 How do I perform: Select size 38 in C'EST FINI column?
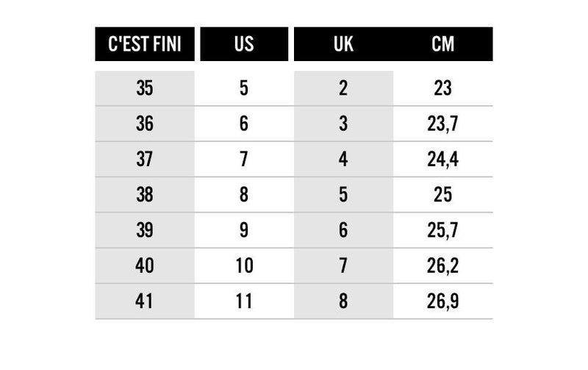[x=145, y=195]
